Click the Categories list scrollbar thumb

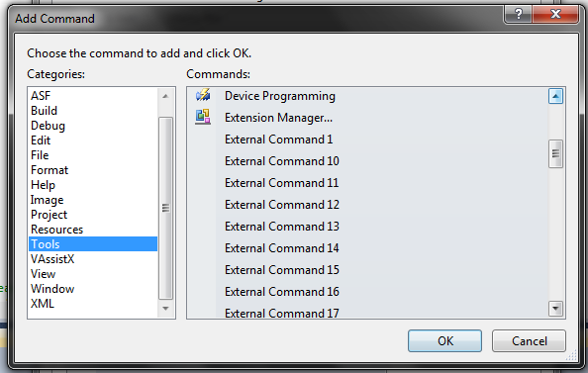click(x=165, y=208)
